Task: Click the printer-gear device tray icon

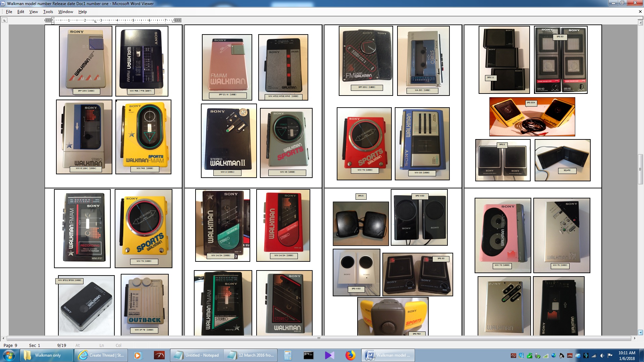Action: [578, 356]
